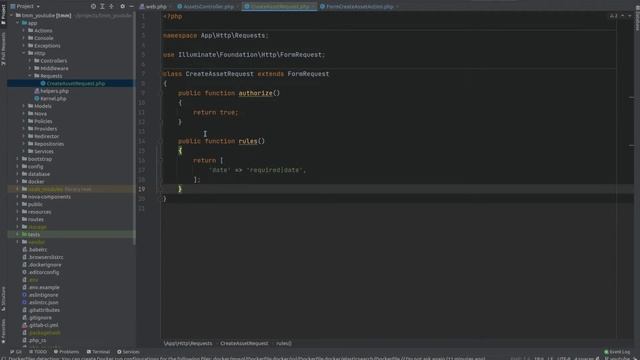Image resolution: width=640 pixels, height=360 pixels.
Task: Expand the Exceptions folder
Action: 23,46
